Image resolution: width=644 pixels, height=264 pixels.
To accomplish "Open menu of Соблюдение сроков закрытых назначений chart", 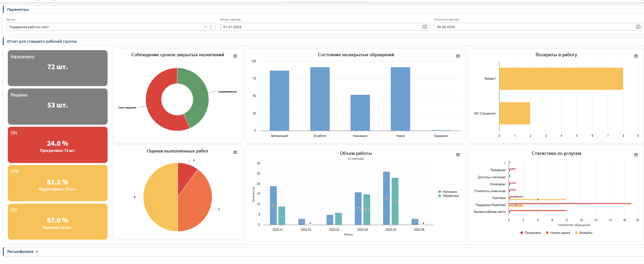I will point(235,56).
